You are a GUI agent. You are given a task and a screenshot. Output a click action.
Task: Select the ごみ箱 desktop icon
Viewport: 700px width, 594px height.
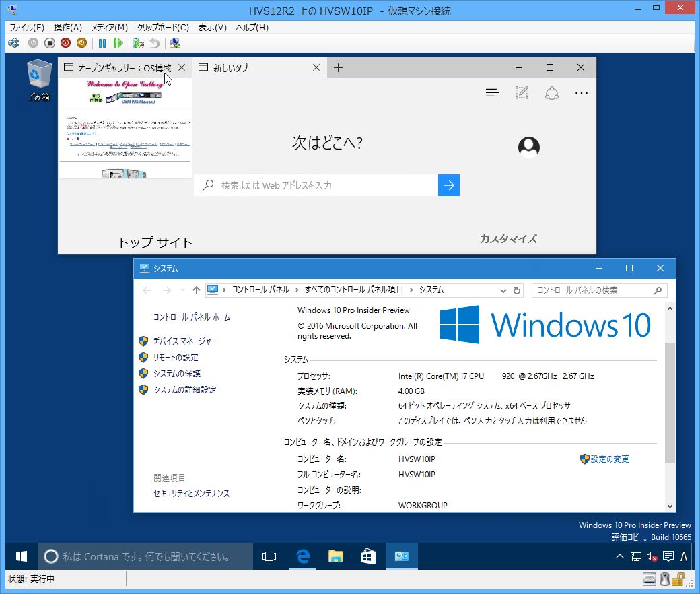coord(39,80)
